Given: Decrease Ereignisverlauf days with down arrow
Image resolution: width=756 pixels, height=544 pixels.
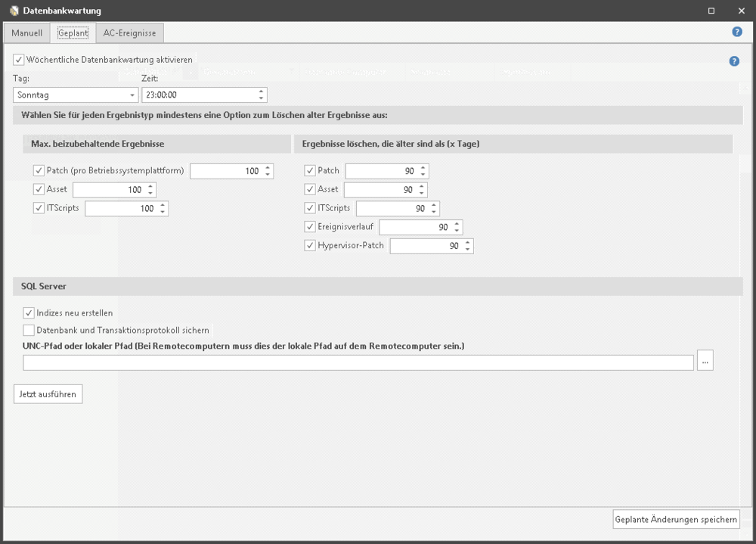Looking at the screenshot, I should point(457,231).
